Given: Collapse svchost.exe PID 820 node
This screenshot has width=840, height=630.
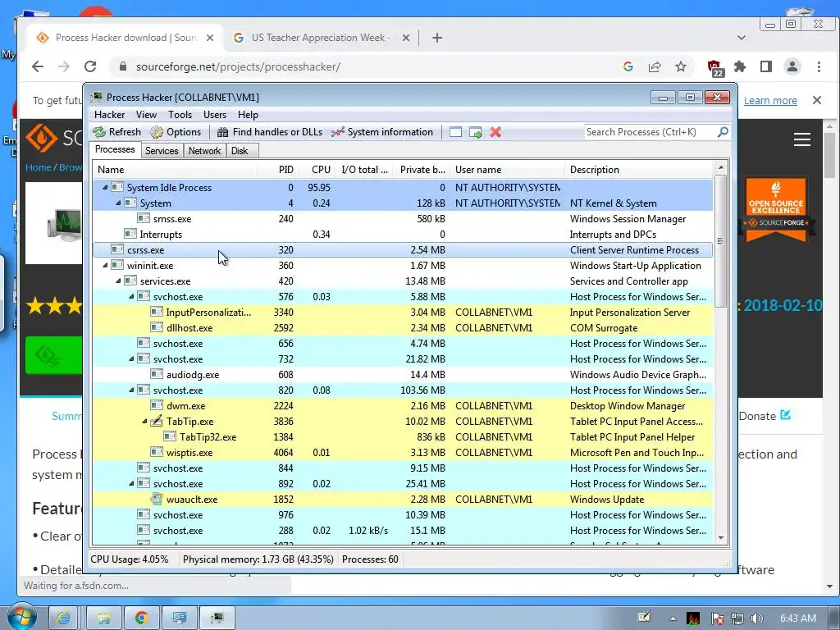Looking at the screenshot, I should coord(131,390).
